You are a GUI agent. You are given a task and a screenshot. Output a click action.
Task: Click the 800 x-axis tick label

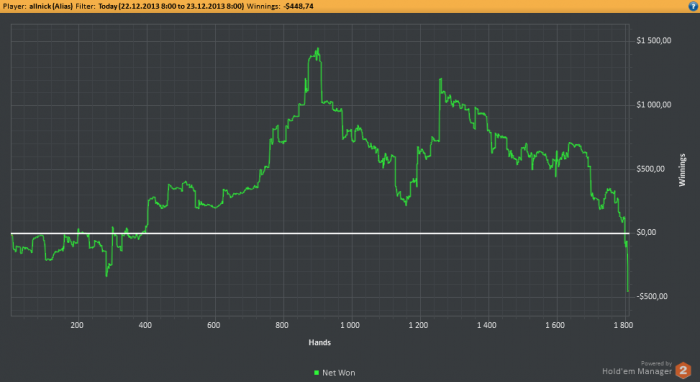pyautogui.click(x=282, y=325)
